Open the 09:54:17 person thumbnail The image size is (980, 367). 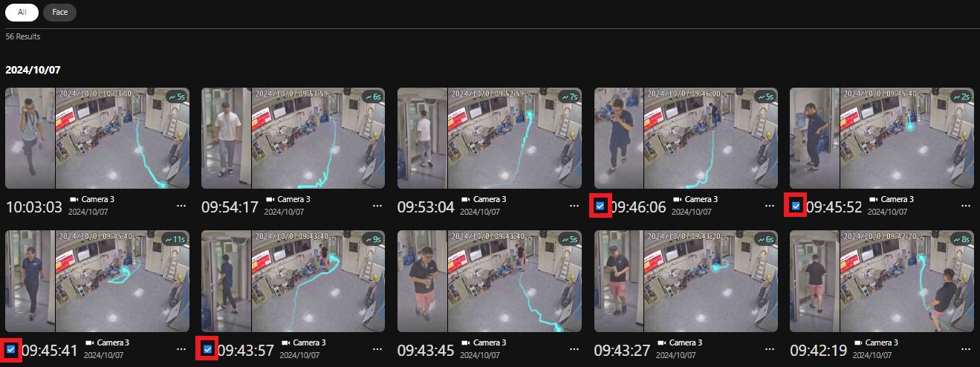click(x=226, y=138)
